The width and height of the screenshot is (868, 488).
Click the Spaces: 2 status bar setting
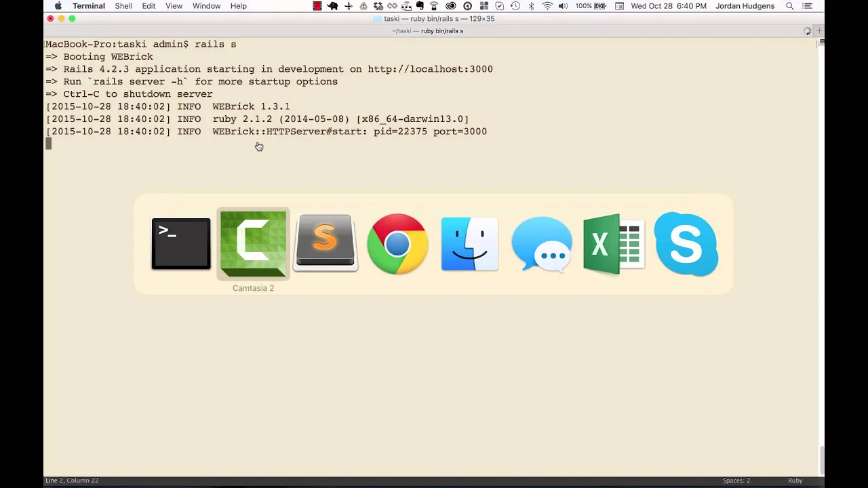click(736, 481)
